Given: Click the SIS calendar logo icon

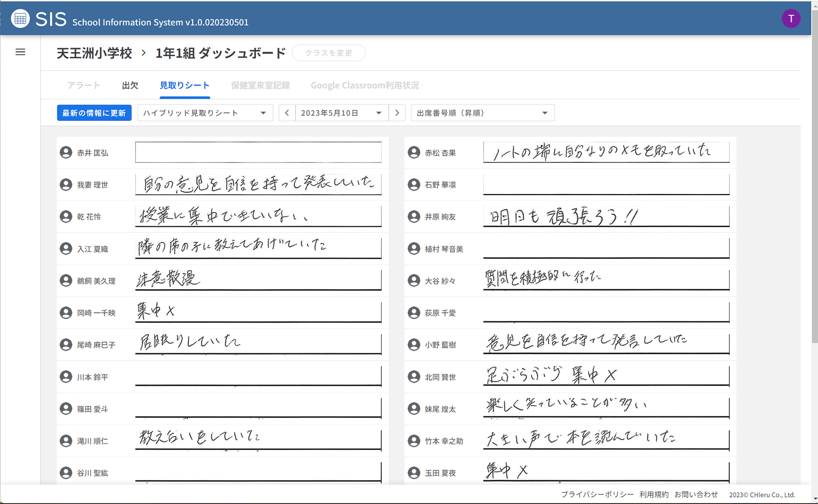Looking at the screenshot, I should (20, 19).
